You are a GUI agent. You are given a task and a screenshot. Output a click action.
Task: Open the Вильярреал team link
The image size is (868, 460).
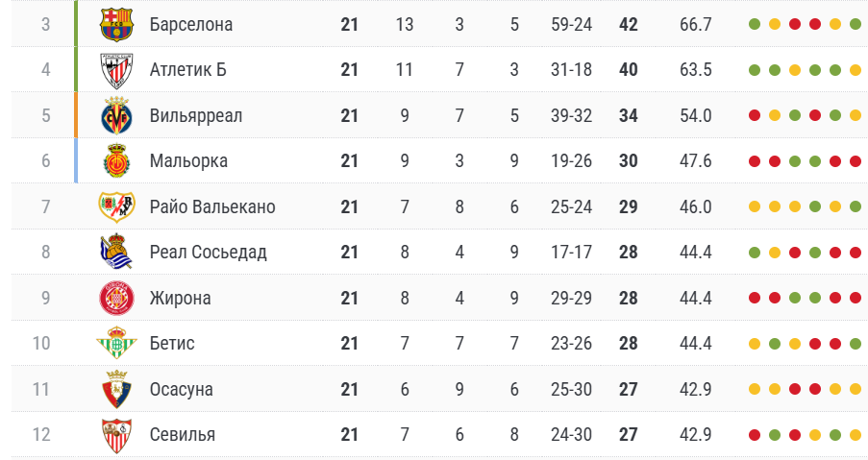point(196,115)
